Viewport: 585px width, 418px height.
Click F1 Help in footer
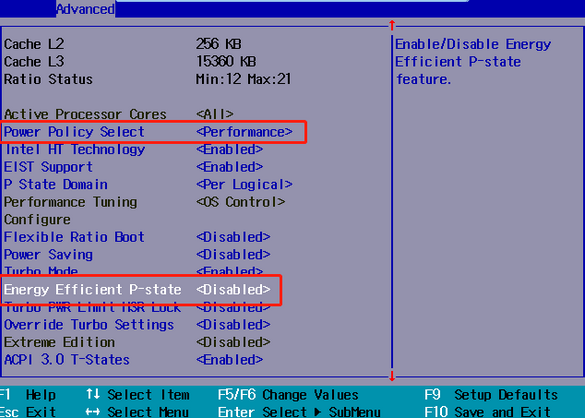[x=28, y=395]
